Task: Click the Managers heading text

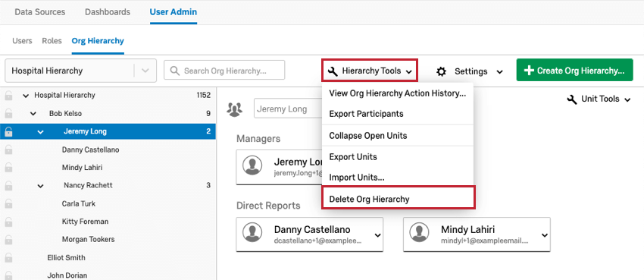Action: pos(258,139)
